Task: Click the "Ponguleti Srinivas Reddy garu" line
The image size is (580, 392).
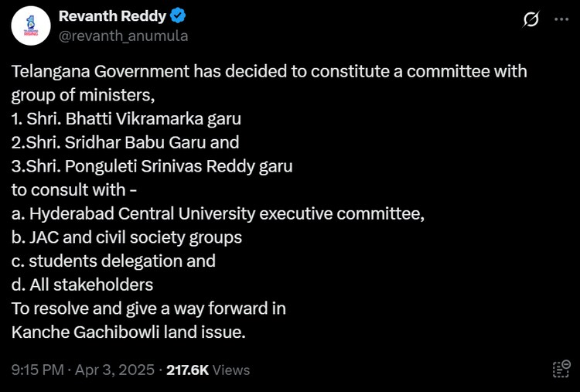Action: [152, 166]
